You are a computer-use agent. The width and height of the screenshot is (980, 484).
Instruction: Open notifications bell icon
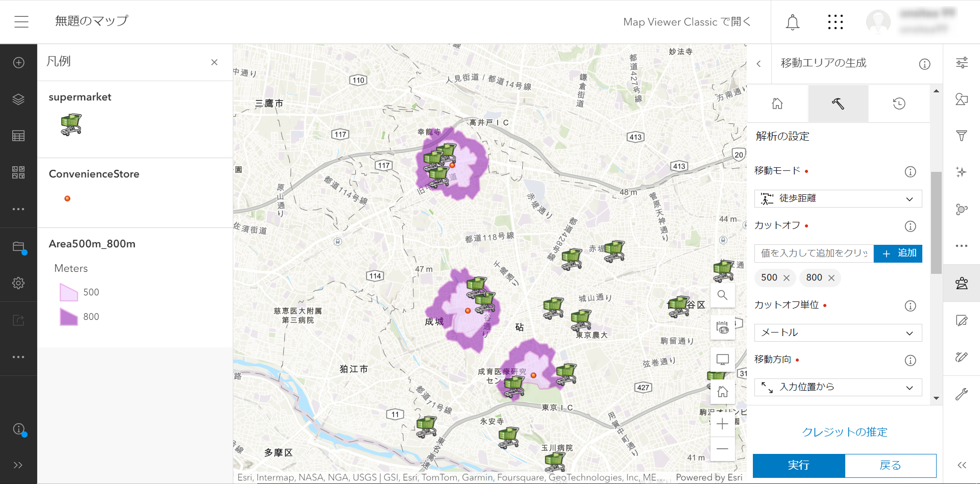[792, 22]
